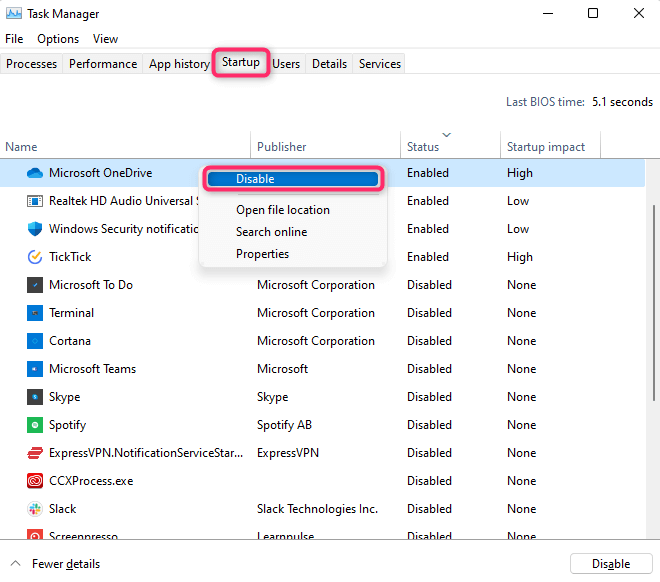Click the Microsoft OneDrive cloud icon
The height and width of the screenshot is (582, 660).
35,173
